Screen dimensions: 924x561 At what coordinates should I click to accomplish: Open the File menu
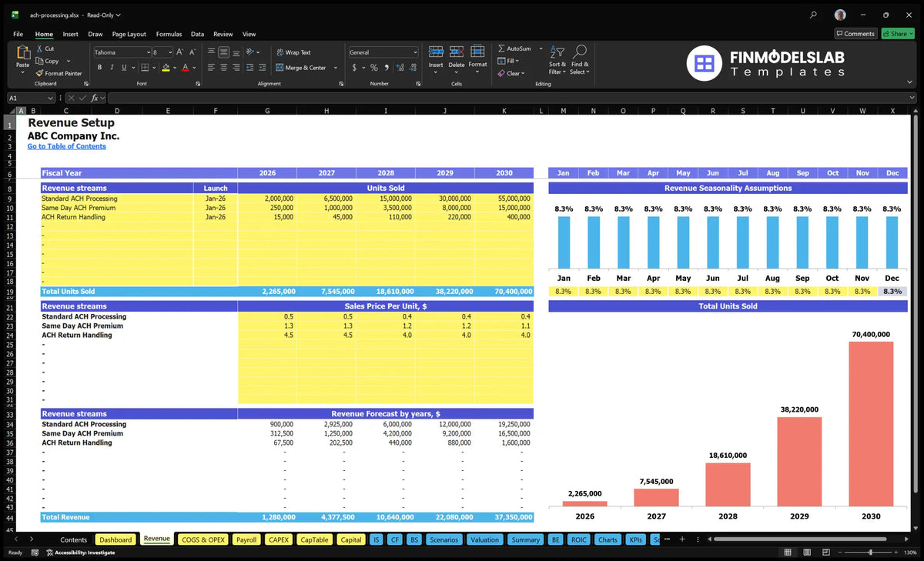tap(18, 34)
